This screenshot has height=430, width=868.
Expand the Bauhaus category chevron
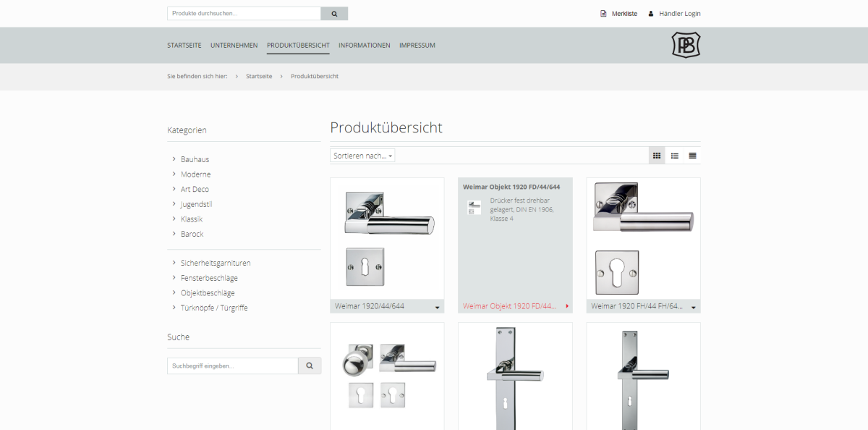point(174,159)
